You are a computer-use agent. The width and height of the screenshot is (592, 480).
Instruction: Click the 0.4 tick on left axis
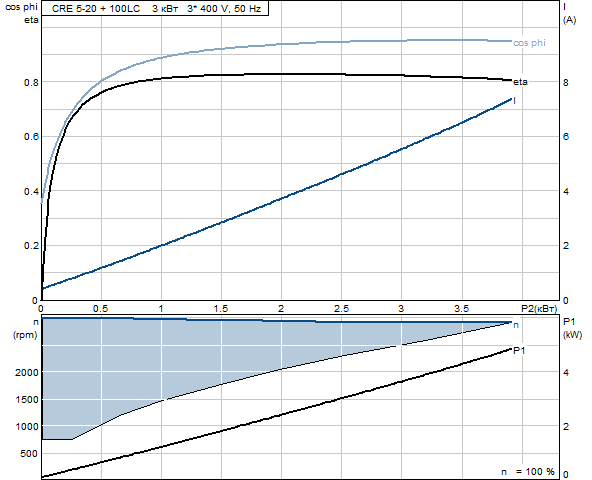coord(31,191)
